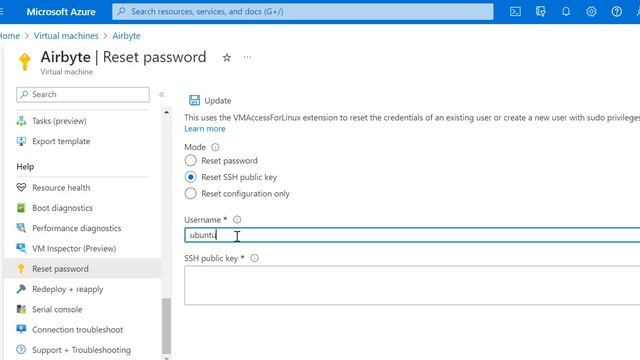The image size is (640, 360).
Task: Click the Microsoft Azure logo text
Action: click(61, 12)
